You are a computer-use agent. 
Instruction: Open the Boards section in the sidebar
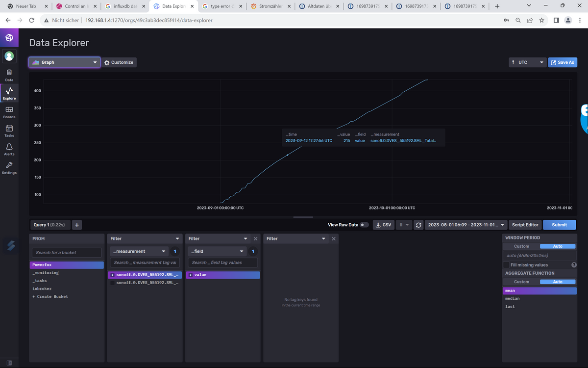tap(9, 112)
